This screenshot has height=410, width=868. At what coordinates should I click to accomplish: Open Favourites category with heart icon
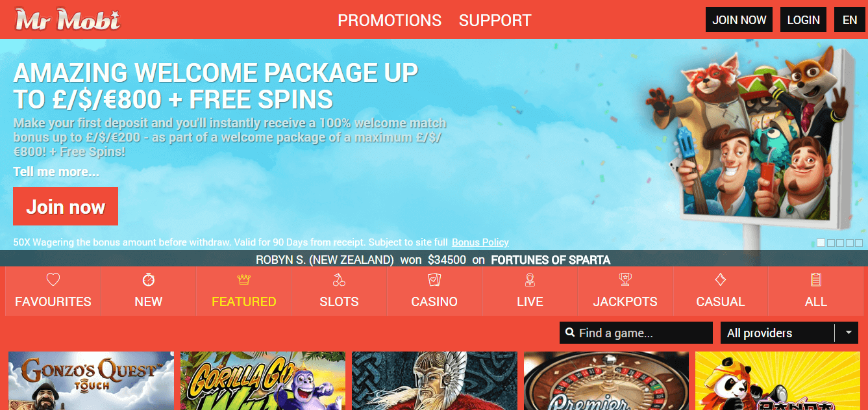point(53,280)
